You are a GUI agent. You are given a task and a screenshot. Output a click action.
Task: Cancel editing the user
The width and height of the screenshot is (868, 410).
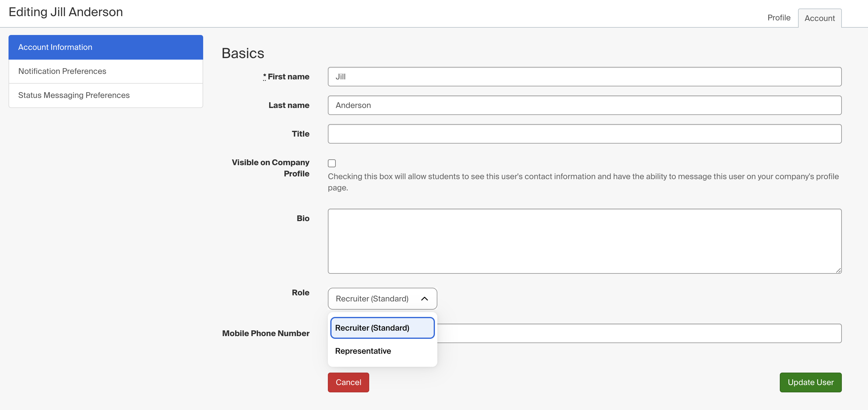(348, 382)
